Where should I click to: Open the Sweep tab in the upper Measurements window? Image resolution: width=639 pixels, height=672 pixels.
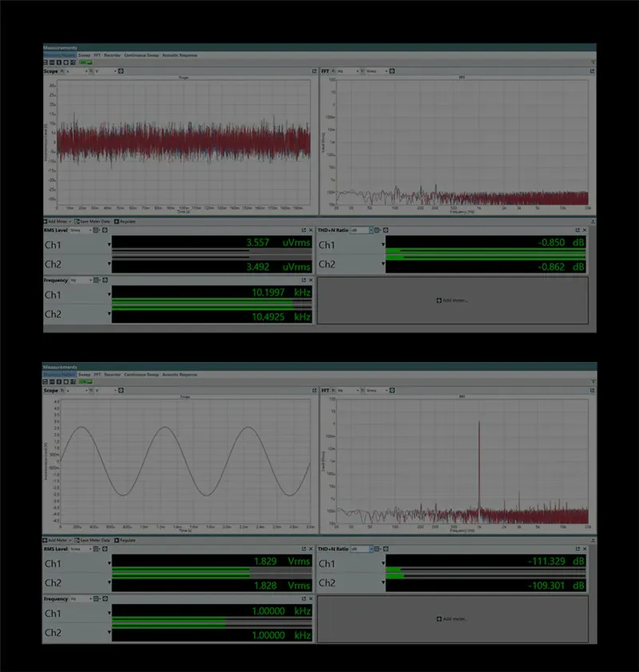point(85,55)
